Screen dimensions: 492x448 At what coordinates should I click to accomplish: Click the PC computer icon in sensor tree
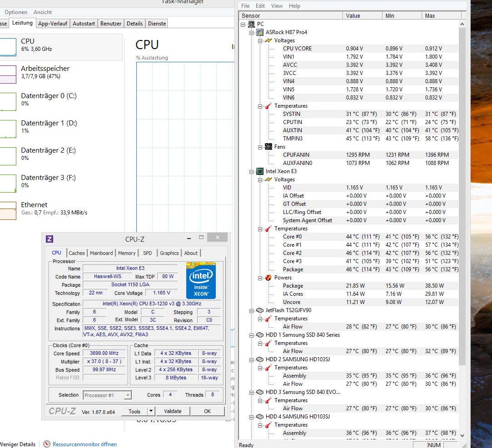[251, 24]
